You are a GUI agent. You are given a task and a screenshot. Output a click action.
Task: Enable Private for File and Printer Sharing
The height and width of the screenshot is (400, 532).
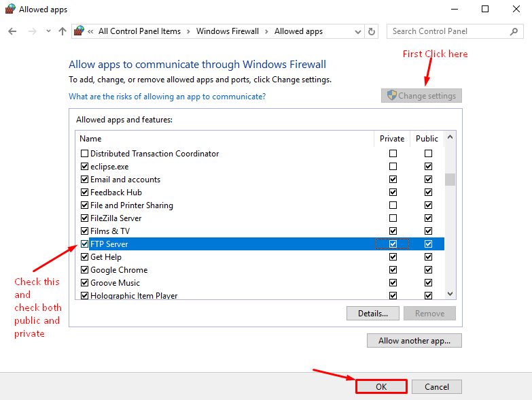[x=393, y=205]
